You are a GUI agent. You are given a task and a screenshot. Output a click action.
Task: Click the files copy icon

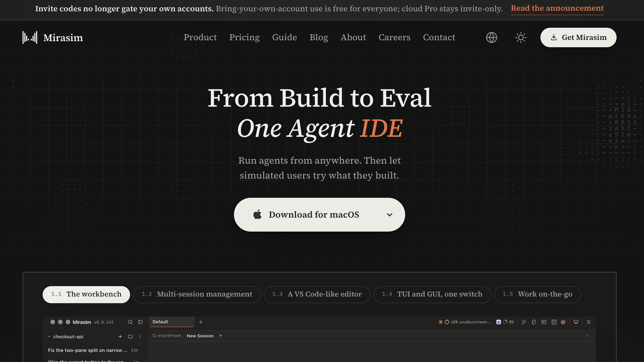[534, 322]
